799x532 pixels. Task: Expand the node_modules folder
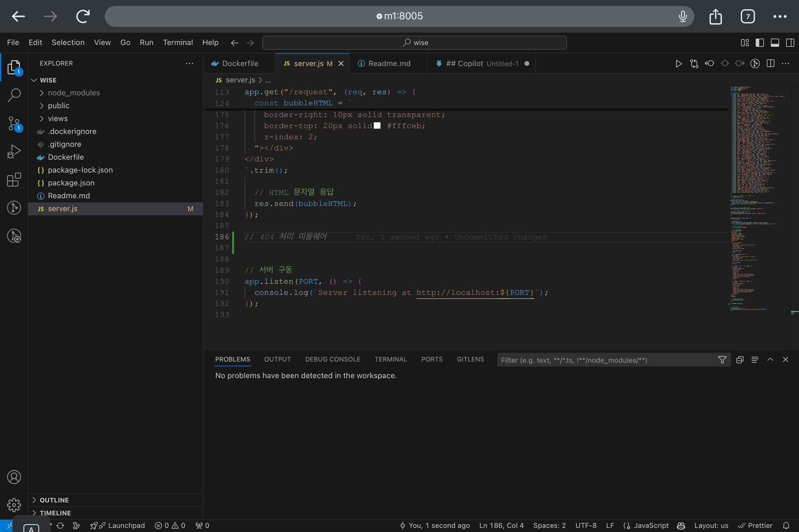[x=74, y=93]
